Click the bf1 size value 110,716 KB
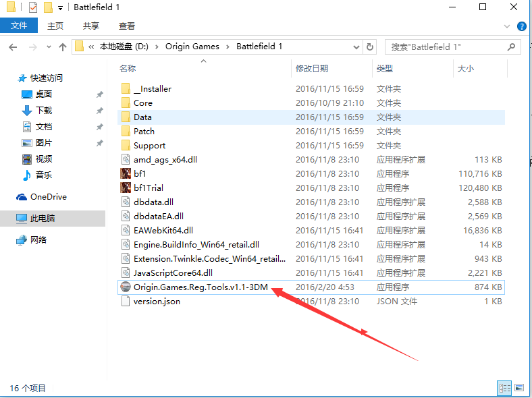This screenshot has height=398, width=532. pos(480,174)
